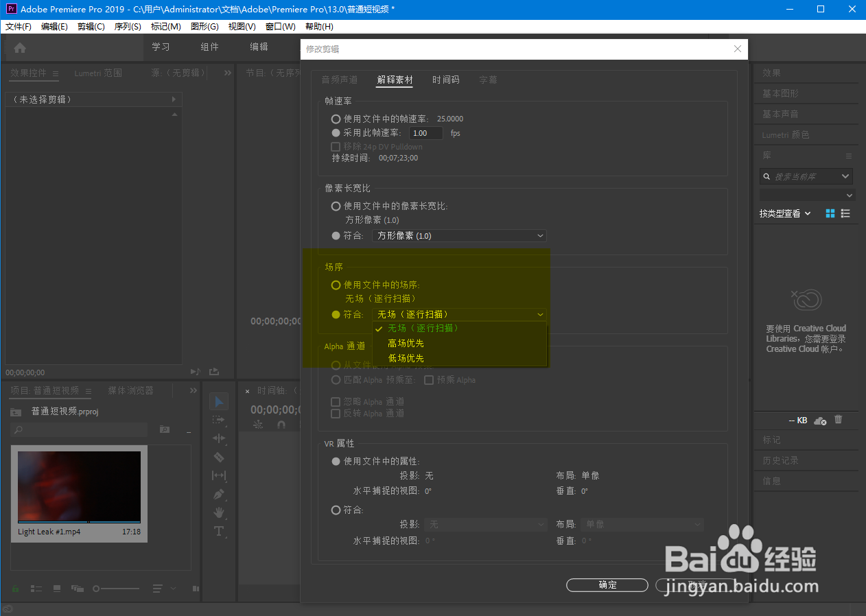
Task: Open the library selector dropdown
Action: click(806, 195)
